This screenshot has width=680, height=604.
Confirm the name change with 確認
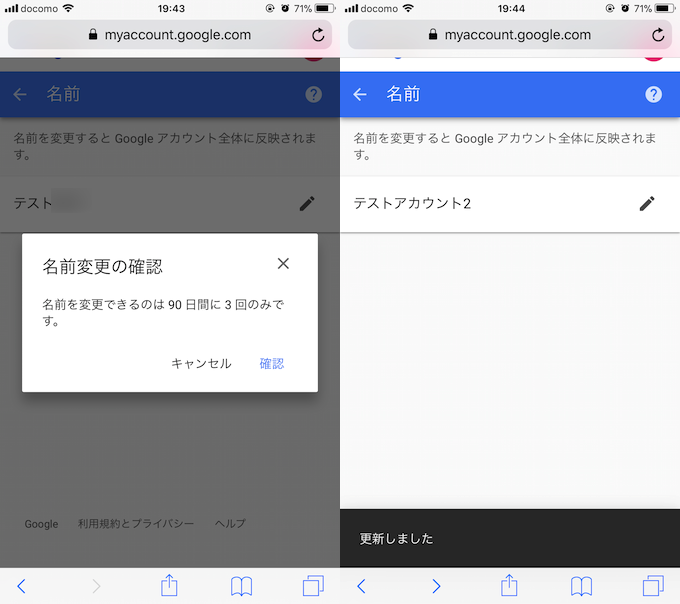tap(271, 364)
